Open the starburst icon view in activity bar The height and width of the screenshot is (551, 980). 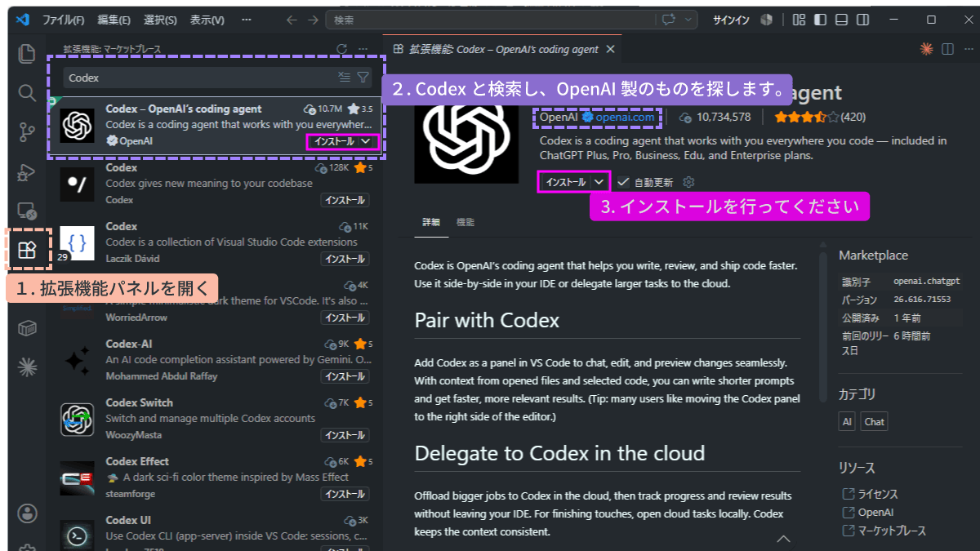click(27, 367)
